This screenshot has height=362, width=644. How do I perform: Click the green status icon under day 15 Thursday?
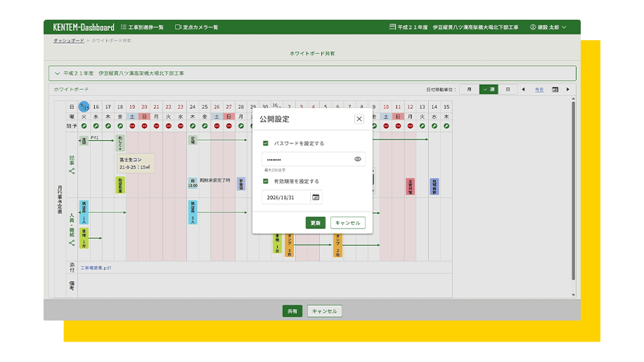(x=446, y=126)
